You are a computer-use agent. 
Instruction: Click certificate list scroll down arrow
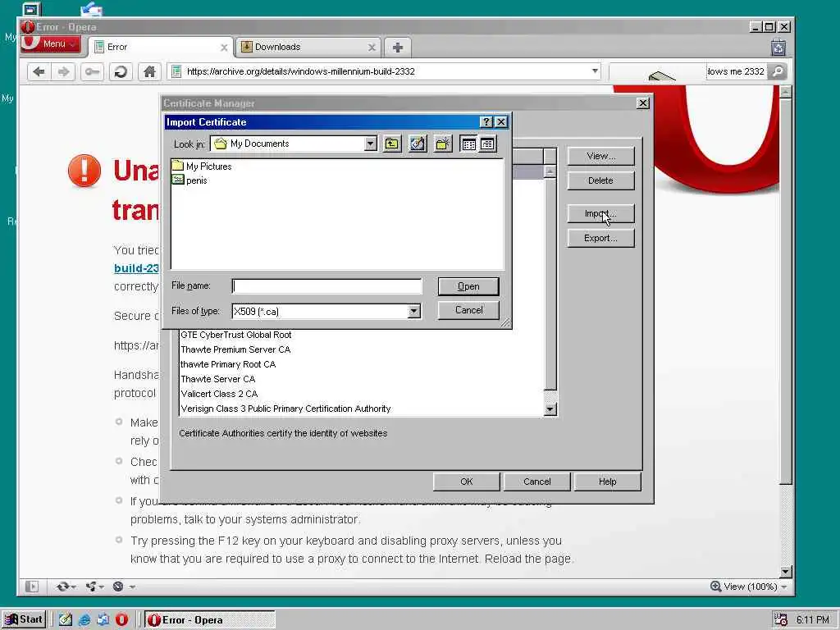pyautogui.click(x=550, y=409)
